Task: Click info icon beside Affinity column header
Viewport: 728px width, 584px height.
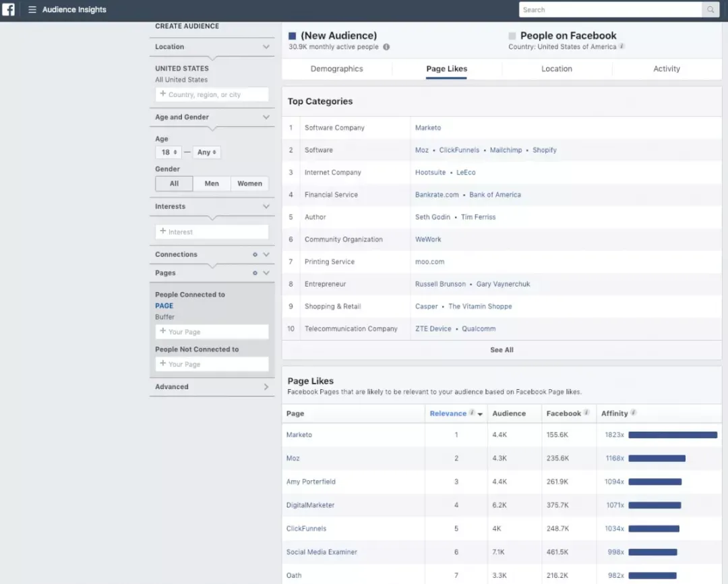Action: (x=633, y=413)
